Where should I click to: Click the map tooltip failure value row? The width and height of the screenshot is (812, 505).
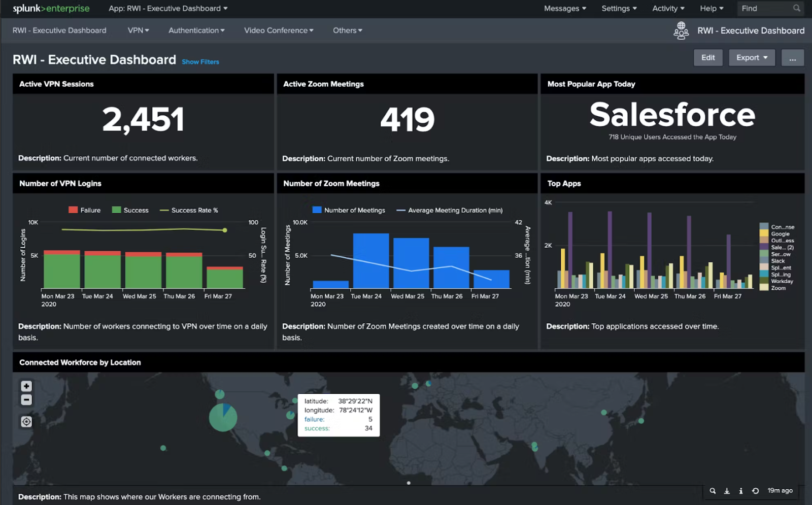(x=339, y=419)
